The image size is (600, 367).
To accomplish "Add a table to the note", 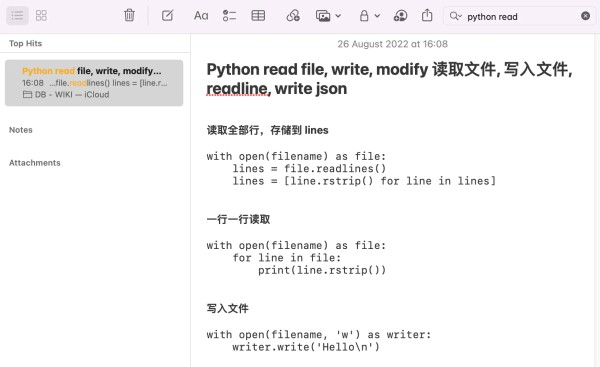I will tap(258, 16).
